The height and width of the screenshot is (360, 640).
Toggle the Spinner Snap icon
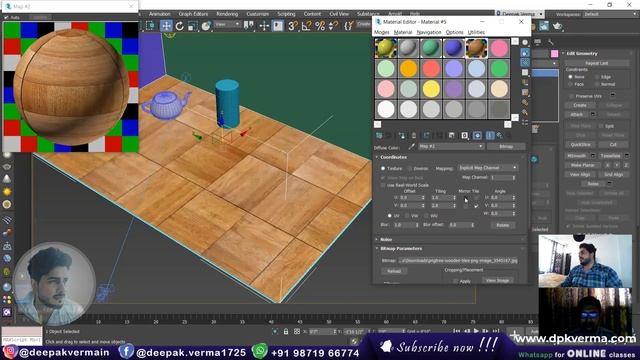click(333, 26)
